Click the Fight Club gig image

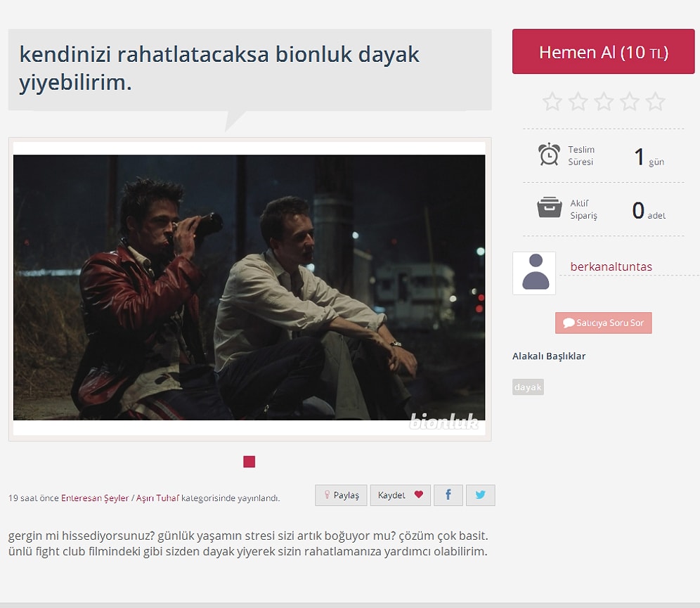[x=249, y=287]
